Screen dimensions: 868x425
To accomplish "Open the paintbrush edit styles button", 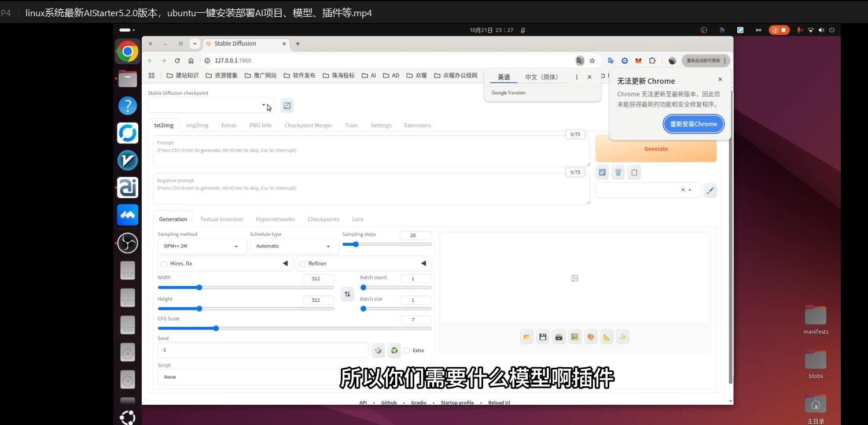I will pos(710,190).
